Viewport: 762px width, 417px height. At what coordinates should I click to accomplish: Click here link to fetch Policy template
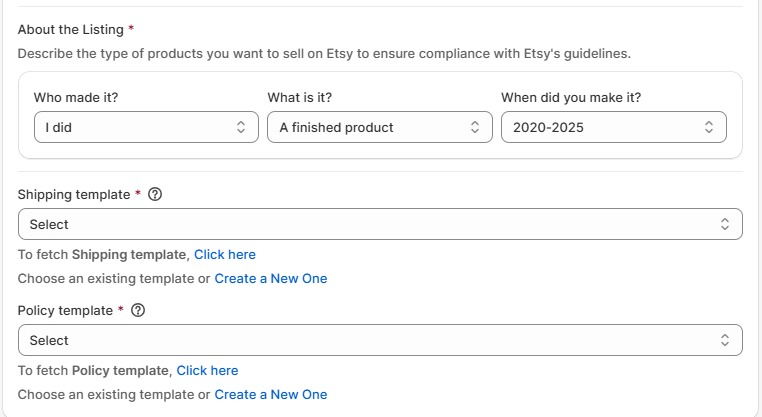[x=207, y=371]
